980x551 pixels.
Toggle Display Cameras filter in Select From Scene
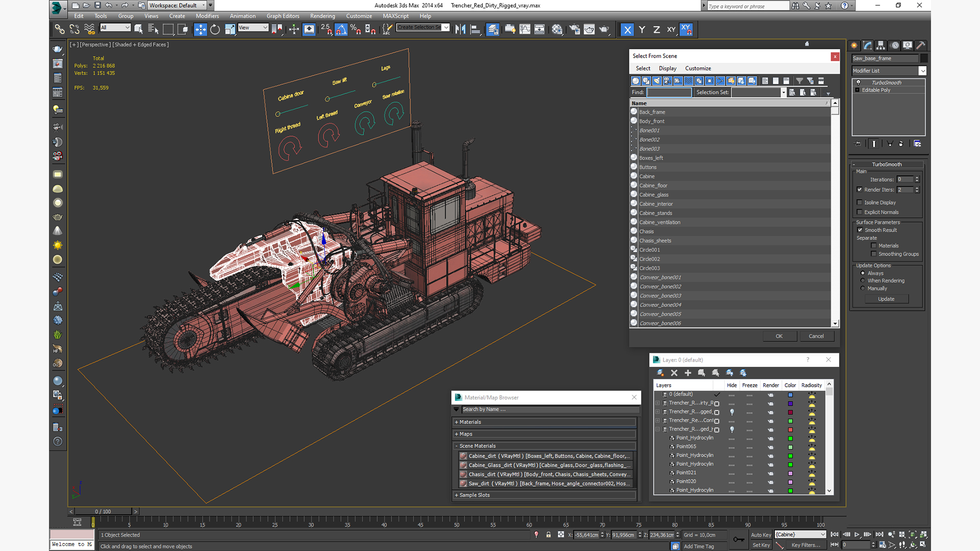click(667, 81)
